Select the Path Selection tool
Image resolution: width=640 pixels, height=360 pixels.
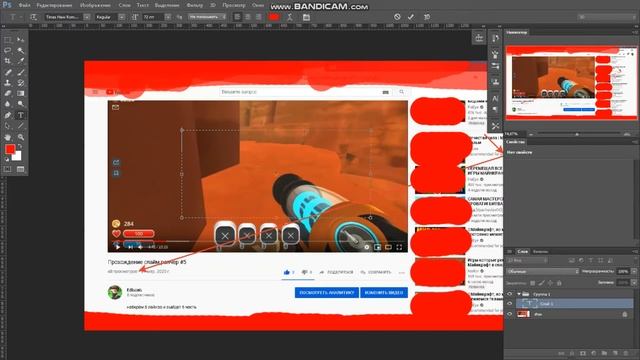pos(8,126)
